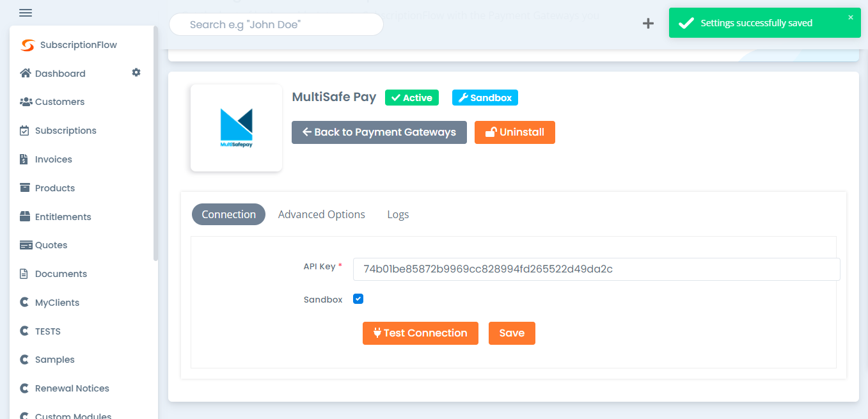This screenshot has height=419, width=868.
Task: Click the plus quick-create icon
Action: click(x=648, y=24)
